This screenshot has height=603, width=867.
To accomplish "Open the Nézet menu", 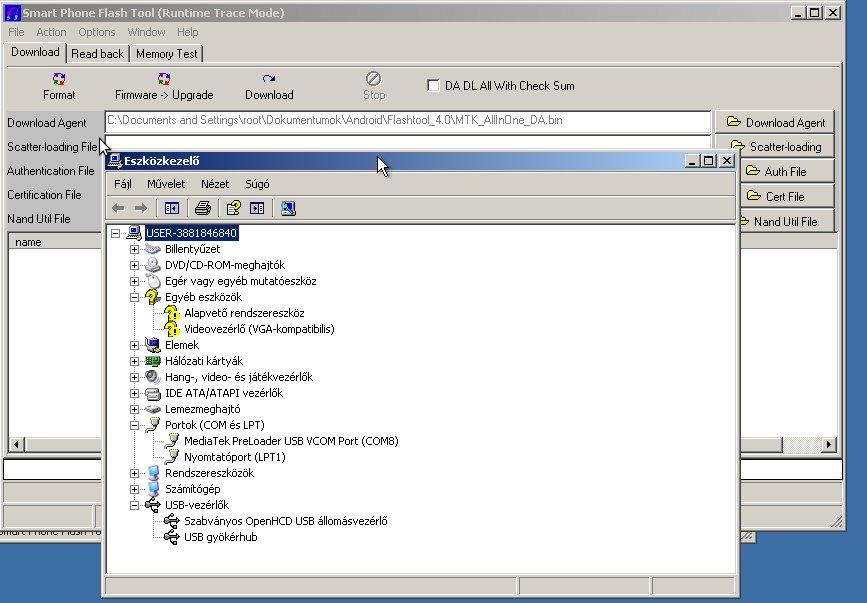I will (x=215, y=184).
